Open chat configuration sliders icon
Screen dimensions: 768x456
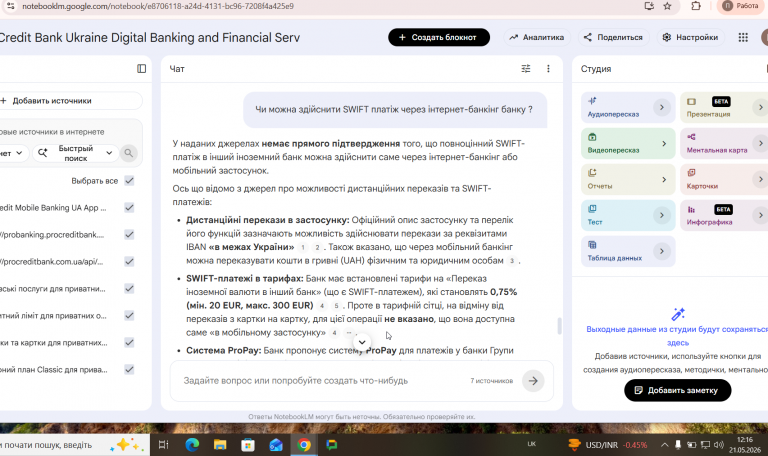coord(526,69)
